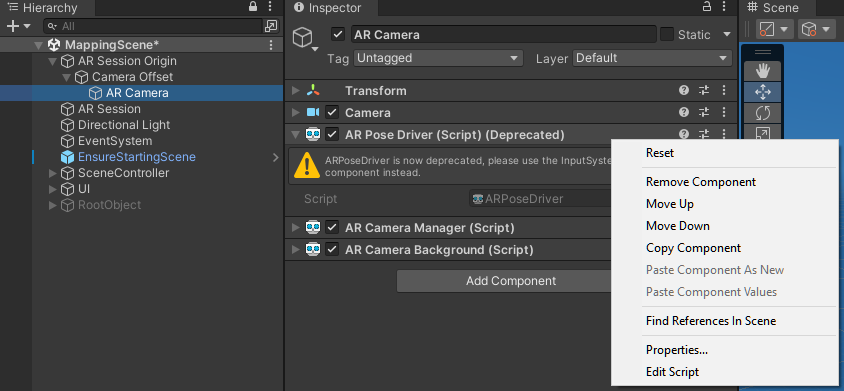Disable AR Camera Manager checkbox

[332, 228]
